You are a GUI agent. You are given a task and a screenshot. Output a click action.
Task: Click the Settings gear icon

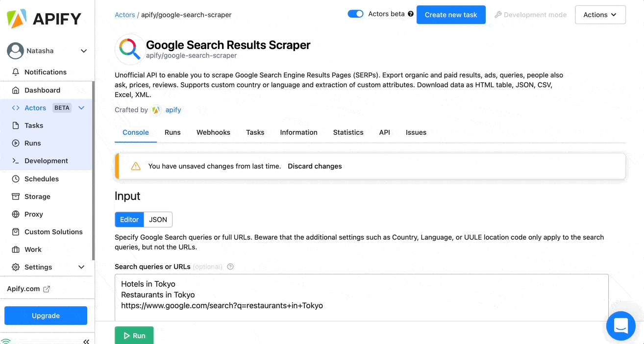click(x=16, y=267)
